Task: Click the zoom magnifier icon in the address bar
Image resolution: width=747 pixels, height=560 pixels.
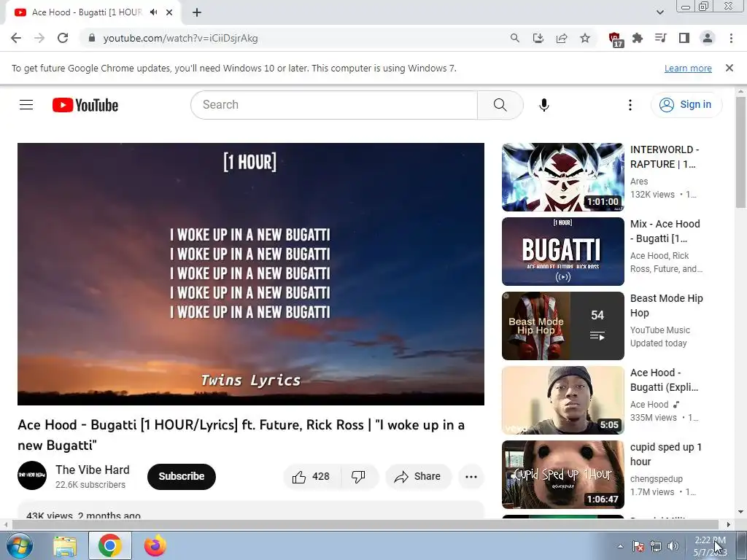Action: click(514, 38)
